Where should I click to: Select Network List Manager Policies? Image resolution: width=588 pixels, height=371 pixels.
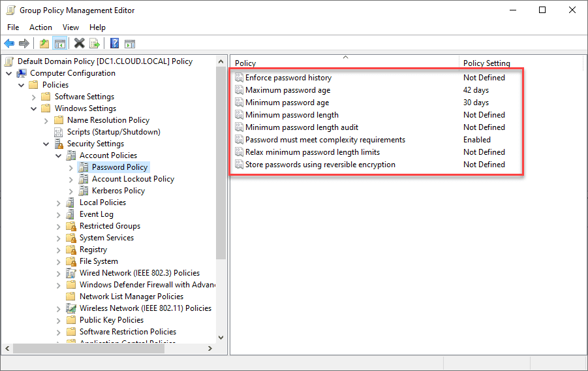131,297
